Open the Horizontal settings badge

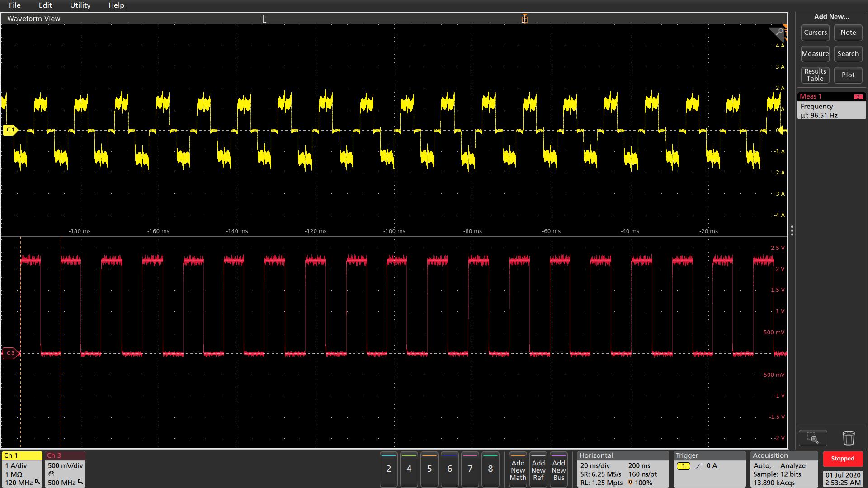(x=623, y=469)
